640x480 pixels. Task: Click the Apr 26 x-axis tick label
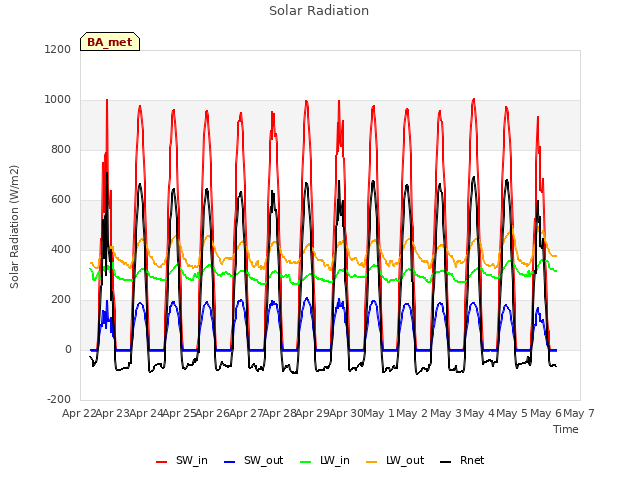(x=212, y=413)
